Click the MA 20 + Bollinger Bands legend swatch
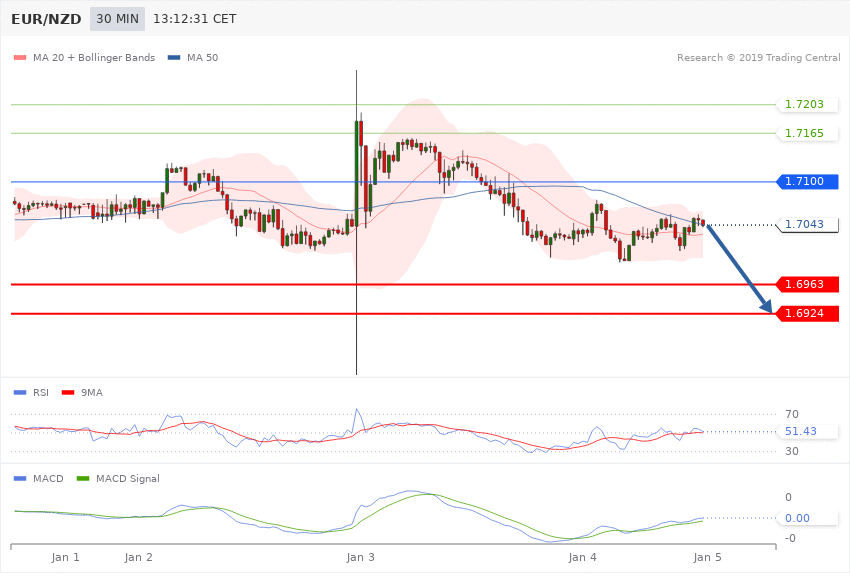 click(x=20, y=57)
